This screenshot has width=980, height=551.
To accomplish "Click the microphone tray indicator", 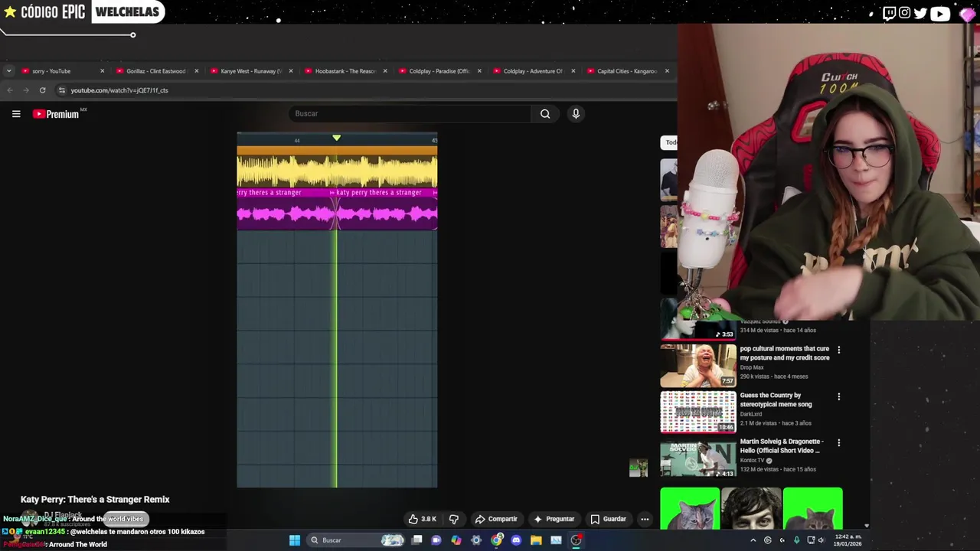I will 796,540.
